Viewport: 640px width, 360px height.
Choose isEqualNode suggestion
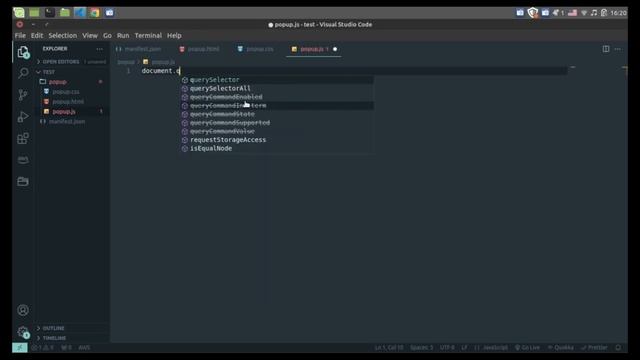click(x=277, y=148)
